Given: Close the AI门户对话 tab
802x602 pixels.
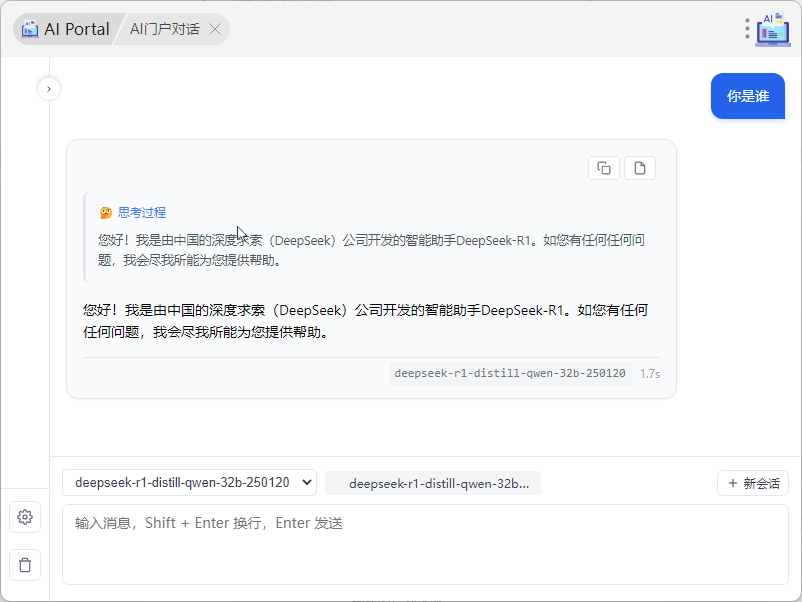Looking at the screenshot, I should pyautogui.click(x=215, y=29).
